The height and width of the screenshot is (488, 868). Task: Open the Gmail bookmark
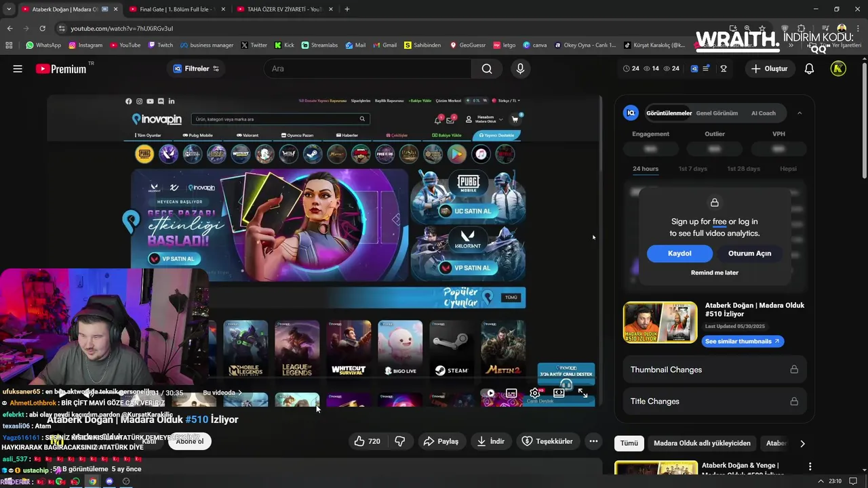tap(384, 45)
